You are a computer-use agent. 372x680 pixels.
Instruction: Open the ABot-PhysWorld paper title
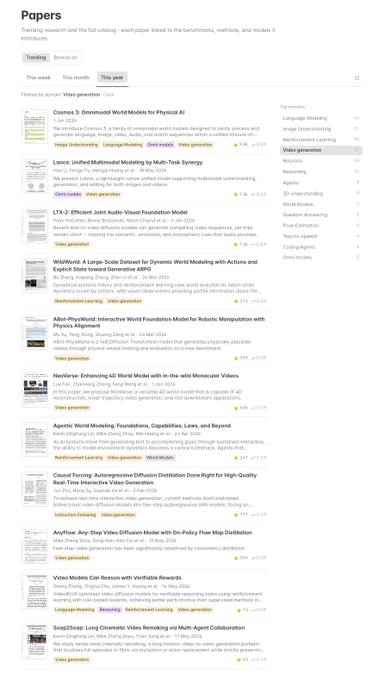point(159,322)
